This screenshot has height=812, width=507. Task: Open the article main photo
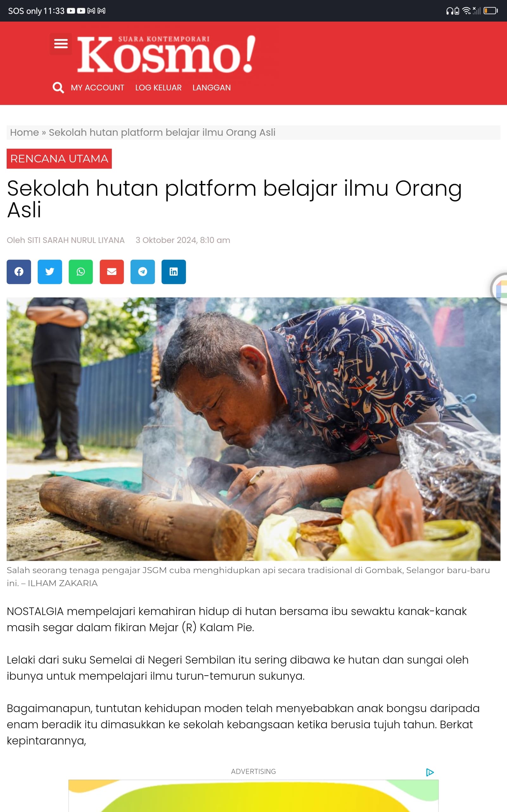pyautogui.click(x=253, y=429)
